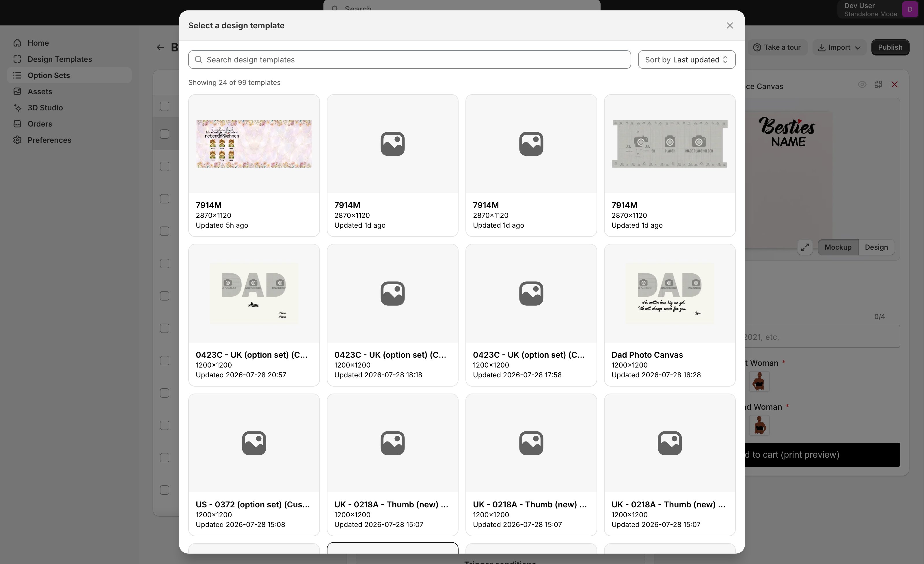Select the US - 0372 option set template
The width and height of the screenshot is (924, 564).
[254, 465]
